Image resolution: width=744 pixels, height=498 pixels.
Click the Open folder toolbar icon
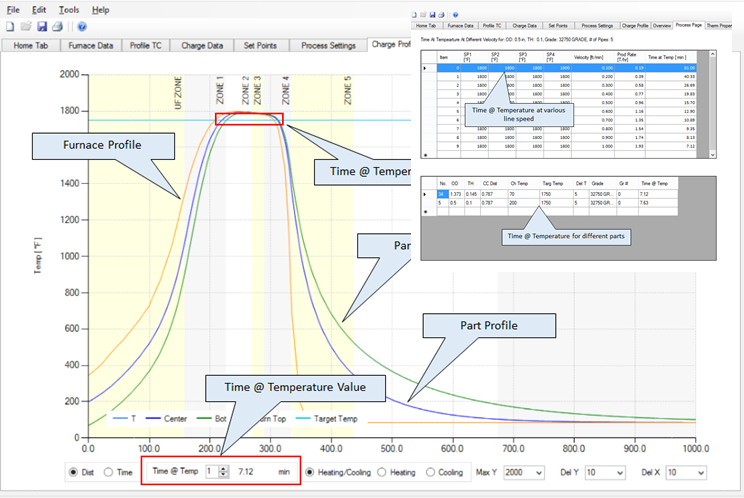pyautogui.click(x=26, y=27)
